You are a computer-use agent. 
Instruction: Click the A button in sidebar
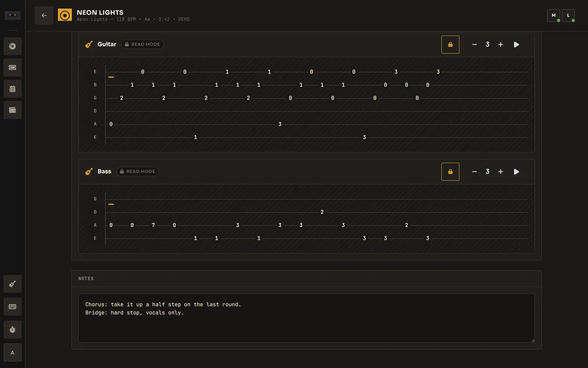coord(12,353)
